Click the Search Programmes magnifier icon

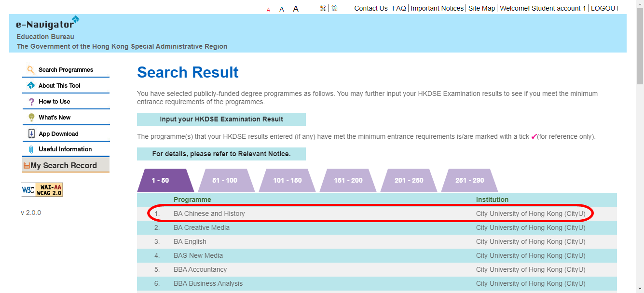pyautogui.click(x=31, y=70)
